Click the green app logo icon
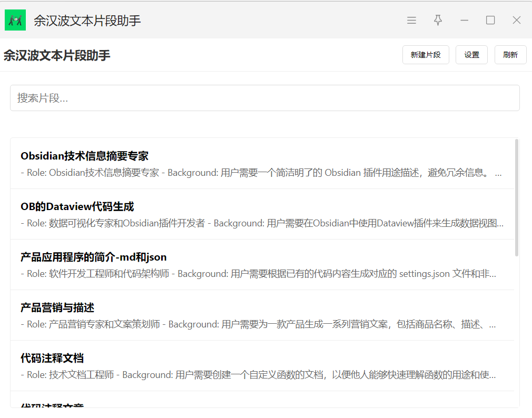The height and width of the screenshot is (418, 532). pyautogui.click(x=15, y=21)
